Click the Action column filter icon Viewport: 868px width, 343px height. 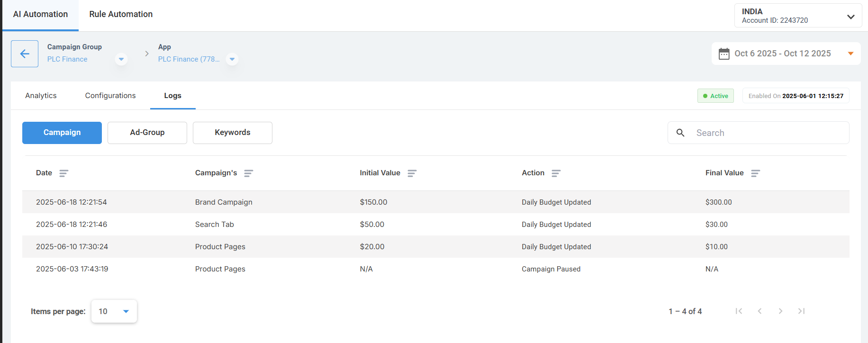[x=556, y=173]
